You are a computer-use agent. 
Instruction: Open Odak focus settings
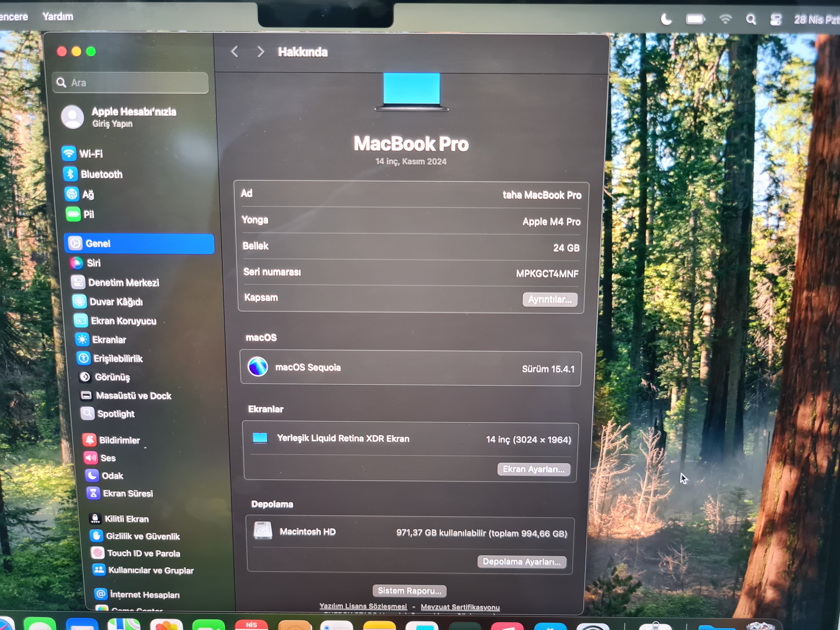click(x=104, y=475)
